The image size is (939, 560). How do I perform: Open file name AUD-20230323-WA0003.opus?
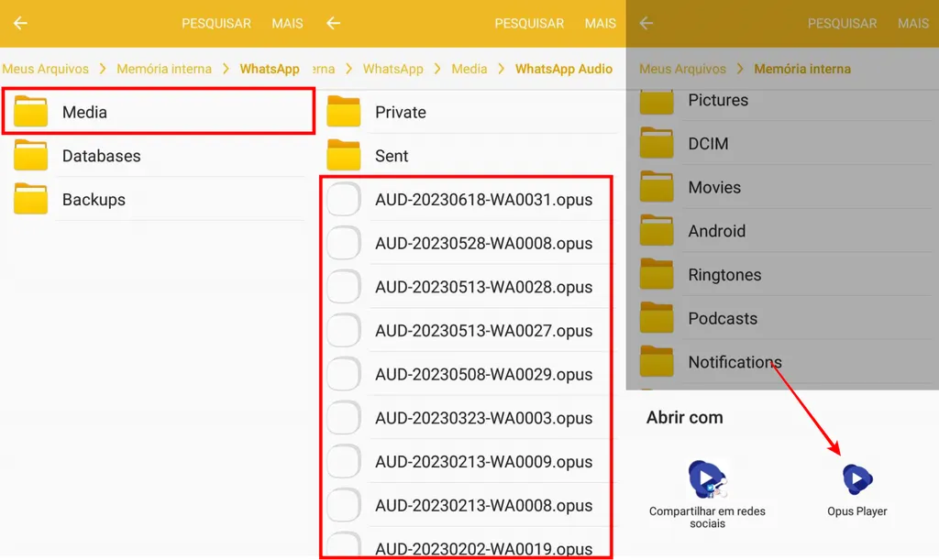point(484,418)
